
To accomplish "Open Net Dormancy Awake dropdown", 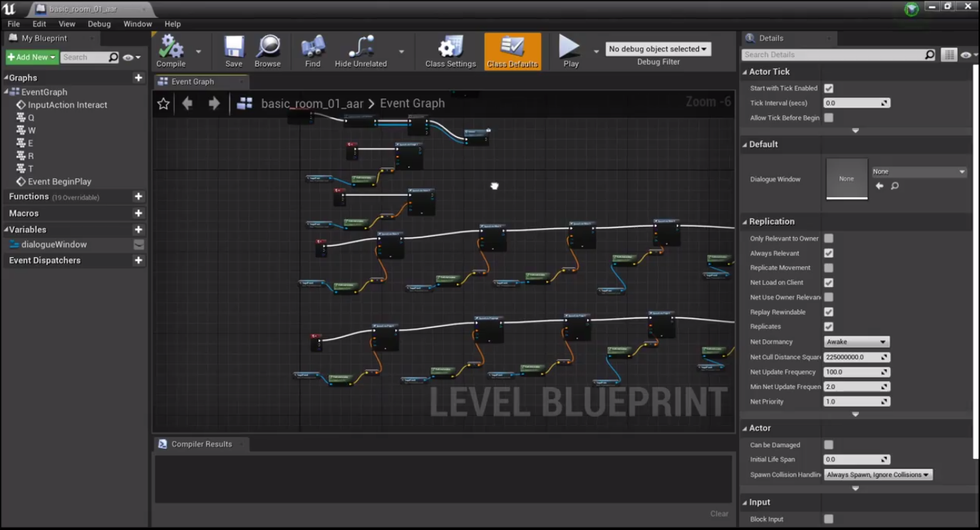I will pyautogui.click(x=856, y=342).
